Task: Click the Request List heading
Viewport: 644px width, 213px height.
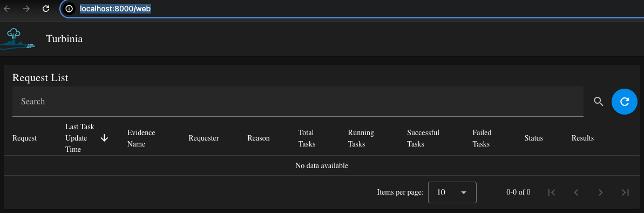Action: 40,77
